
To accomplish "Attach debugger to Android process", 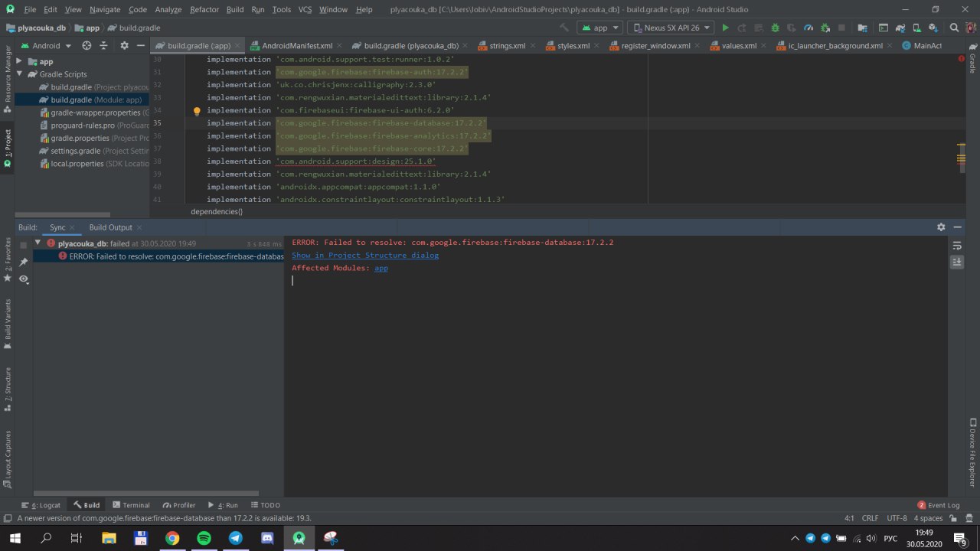I will pos(824,28).
